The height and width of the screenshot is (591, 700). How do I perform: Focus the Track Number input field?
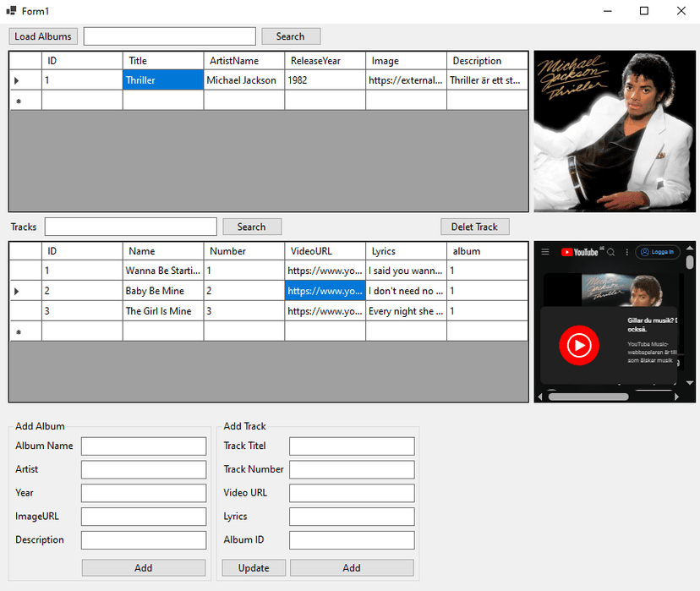click(352, 469)
